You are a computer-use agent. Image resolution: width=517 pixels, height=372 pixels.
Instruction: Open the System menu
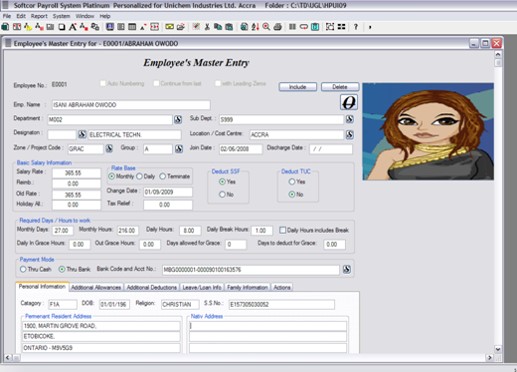click(61, 16)
